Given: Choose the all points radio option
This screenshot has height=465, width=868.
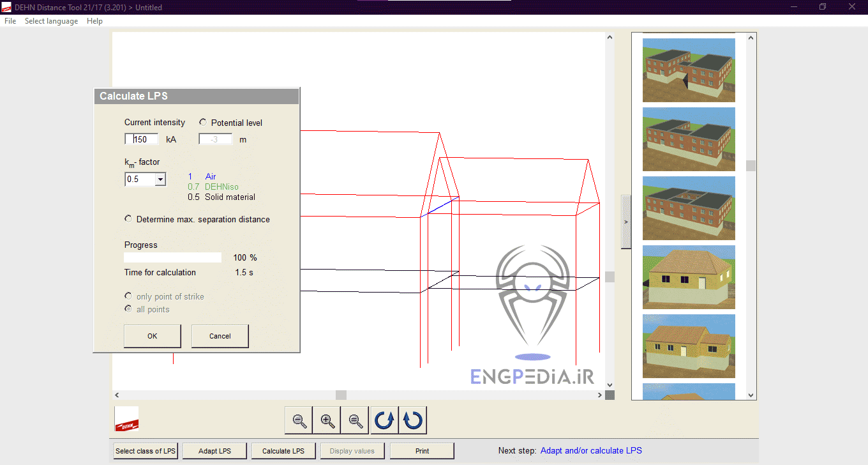Looking at the screenshot, I should pos(128,309).
